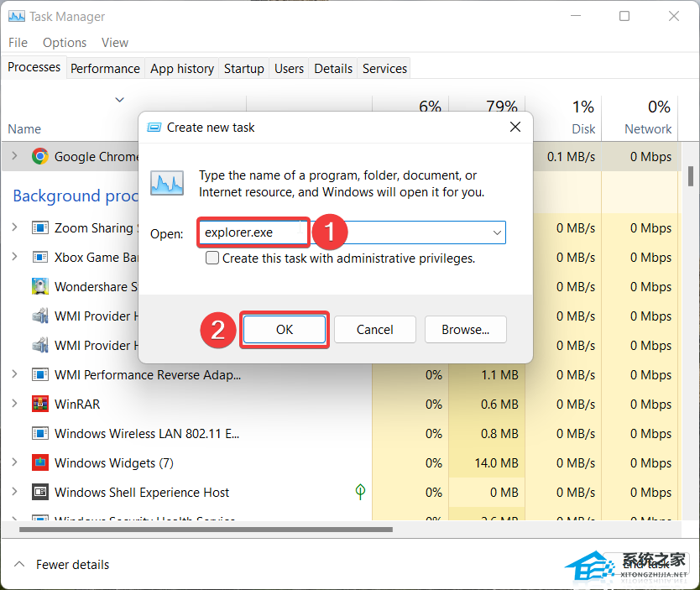The height and width of the screenshot is (590, 700).
Task: Click the 1.1 MB memory value
Action: point(499,374)
